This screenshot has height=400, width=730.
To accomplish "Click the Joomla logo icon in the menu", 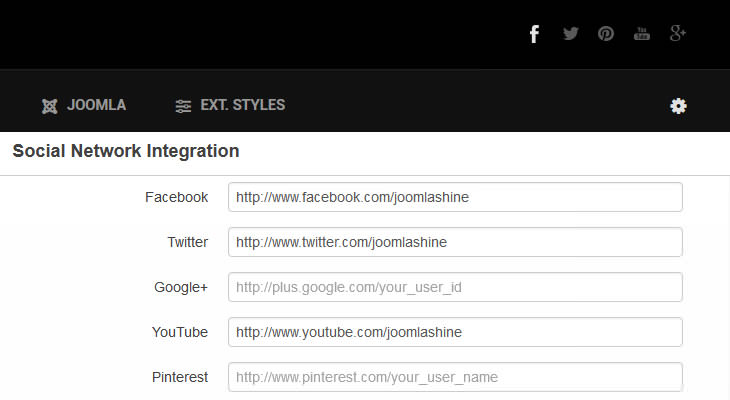I will pos(50,106).
